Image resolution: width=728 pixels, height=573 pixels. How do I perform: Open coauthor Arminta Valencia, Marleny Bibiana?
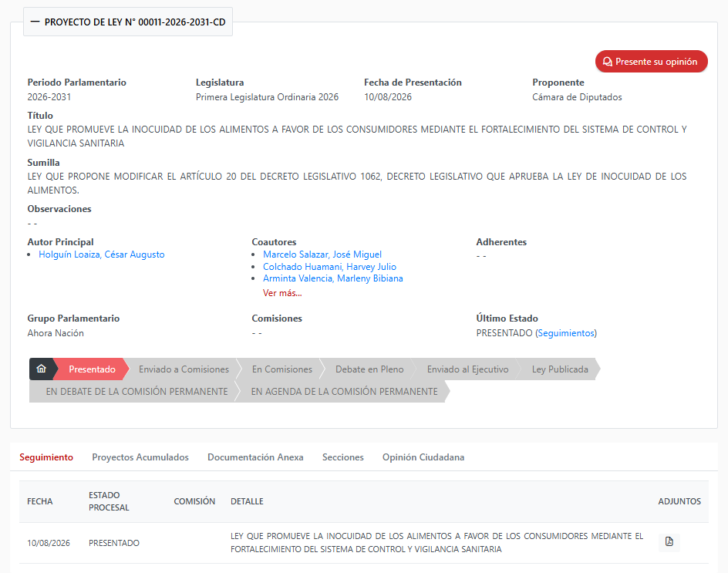pos(332,278)
